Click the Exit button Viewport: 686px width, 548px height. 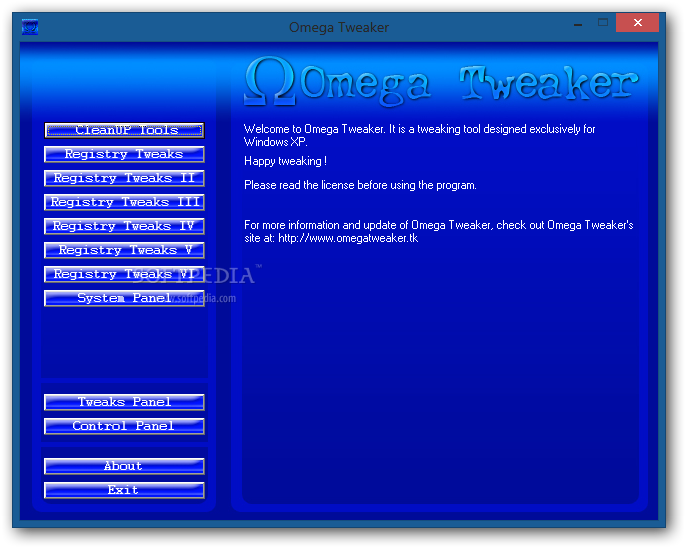124,490
